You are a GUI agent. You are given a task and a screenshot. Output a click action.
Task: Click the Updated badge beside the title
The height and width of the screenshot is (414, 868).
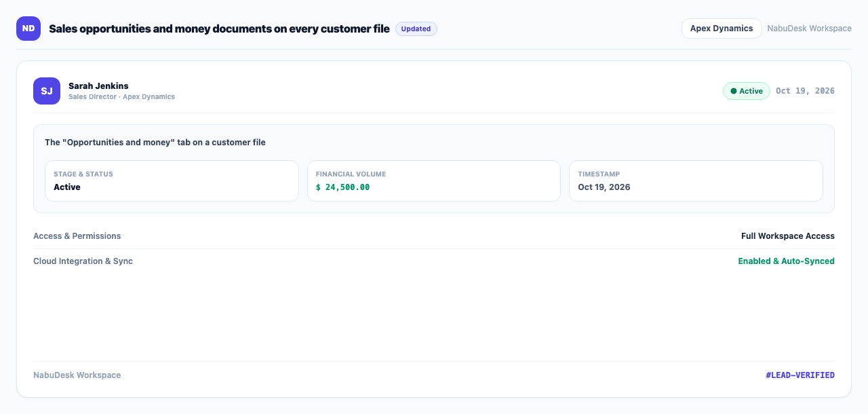pyautogui.click(x=416, y=29)
